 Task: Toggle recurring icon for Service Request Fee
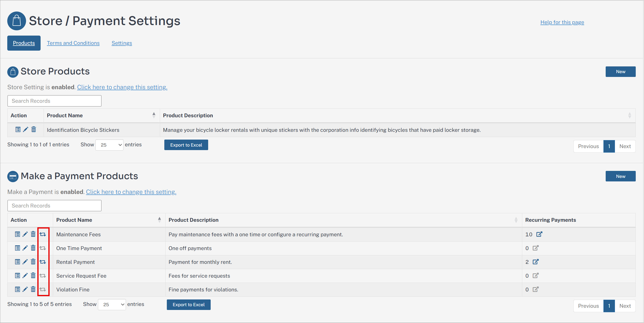43,276
